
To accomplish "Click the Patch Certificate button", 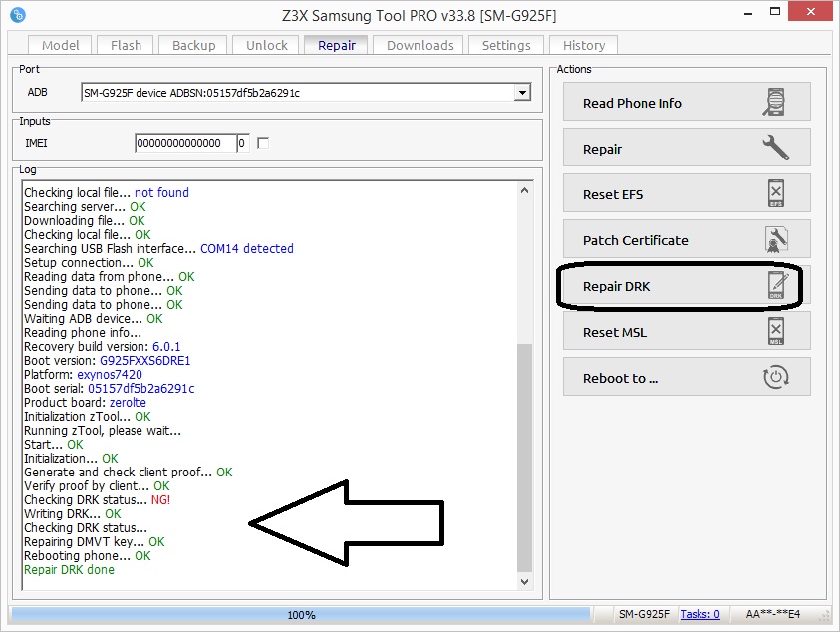I will pos(687,239).
